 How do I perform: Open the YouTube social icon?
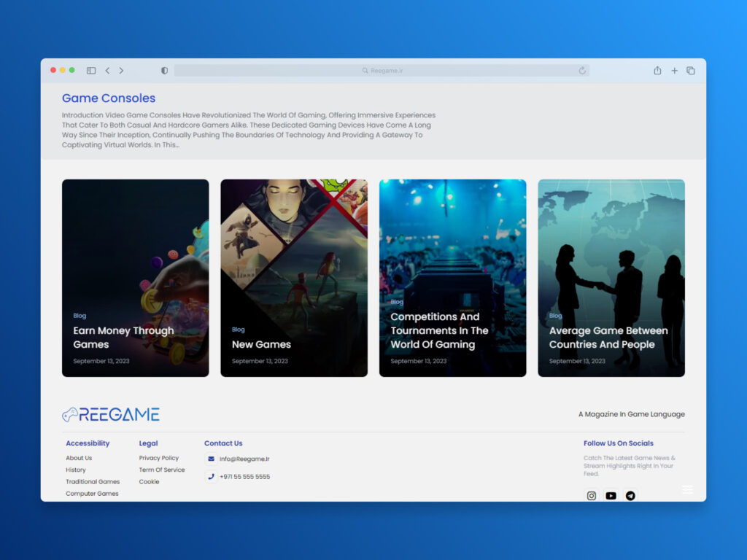(x=611, y=496)
